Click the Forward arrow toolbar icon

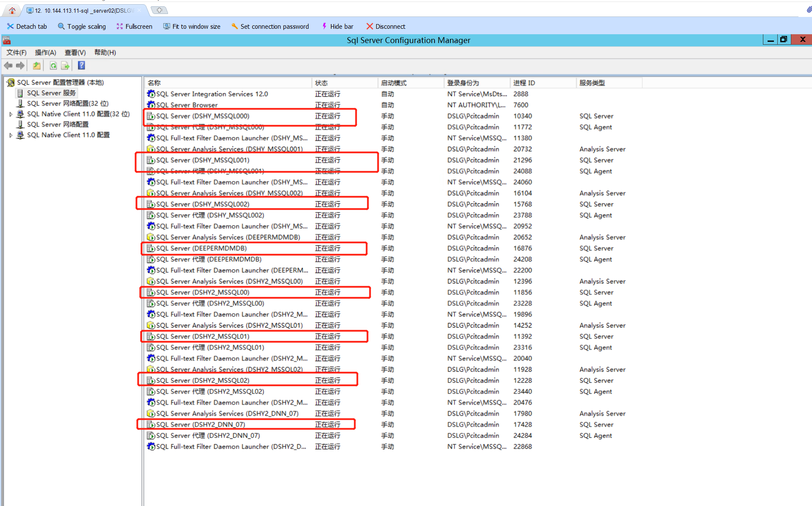(20, 66)
